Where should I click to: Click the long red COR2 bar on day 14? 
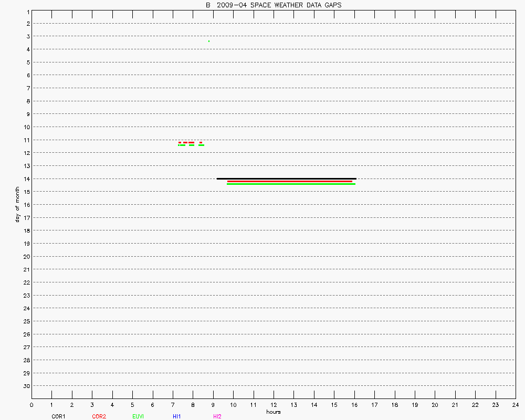coord(289,181)
